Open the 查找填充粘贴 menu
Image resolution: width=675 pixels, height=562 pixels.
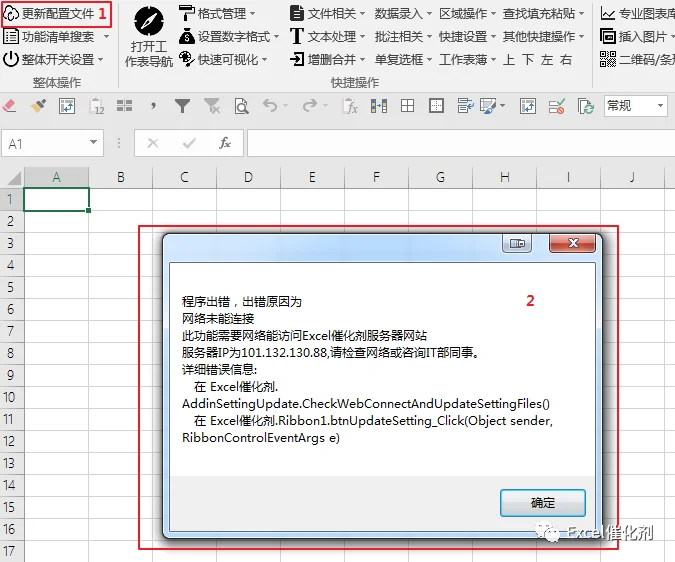pyautogui.click(x=544, y=14)
